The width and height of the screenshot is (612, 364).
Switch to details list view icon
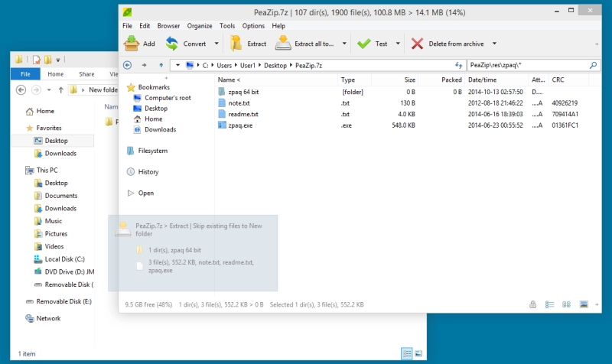tap(549, 304)
